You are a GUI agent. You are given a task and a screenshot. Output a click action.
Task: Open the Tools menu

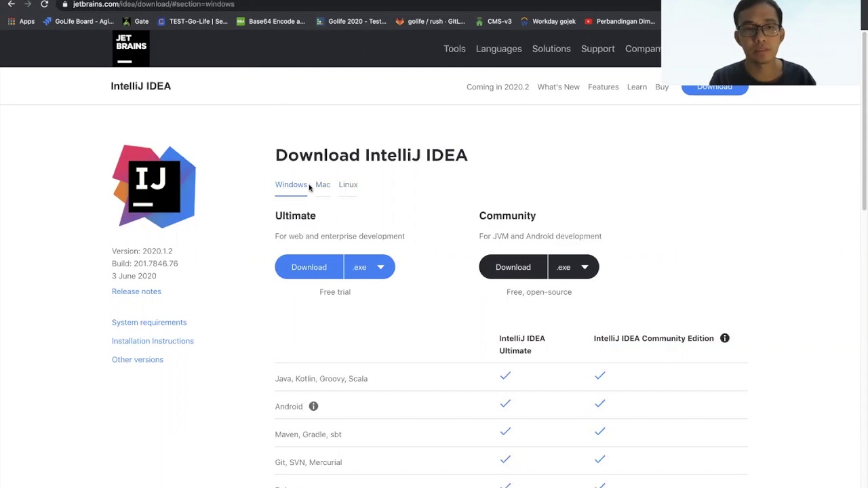(454, 49)
